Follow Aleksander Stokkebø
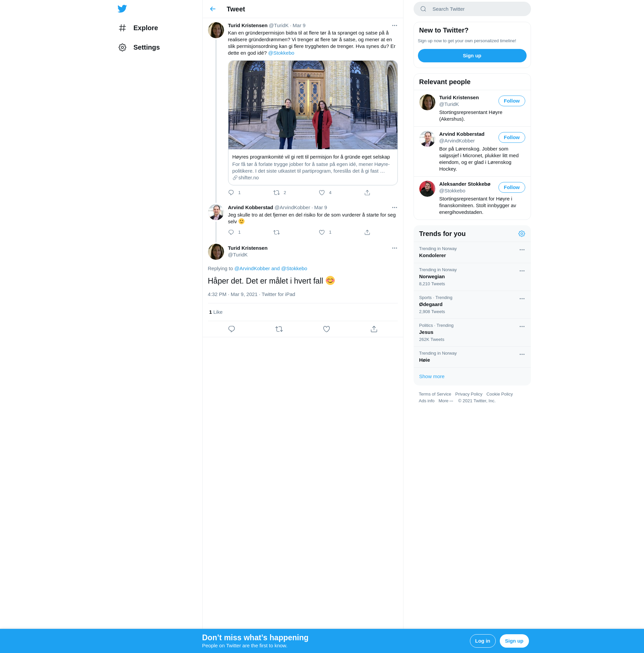 click(x=512, y=188)
